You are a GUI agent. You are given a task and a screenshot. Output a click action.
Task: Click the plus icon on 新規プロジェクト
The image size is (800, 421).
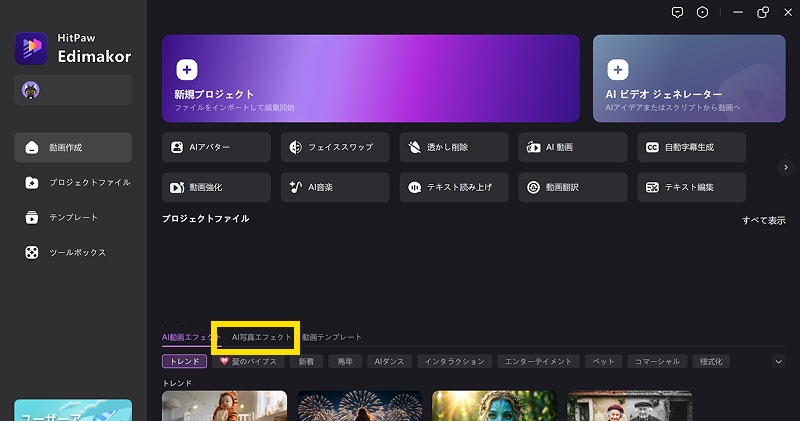point(187,70)
